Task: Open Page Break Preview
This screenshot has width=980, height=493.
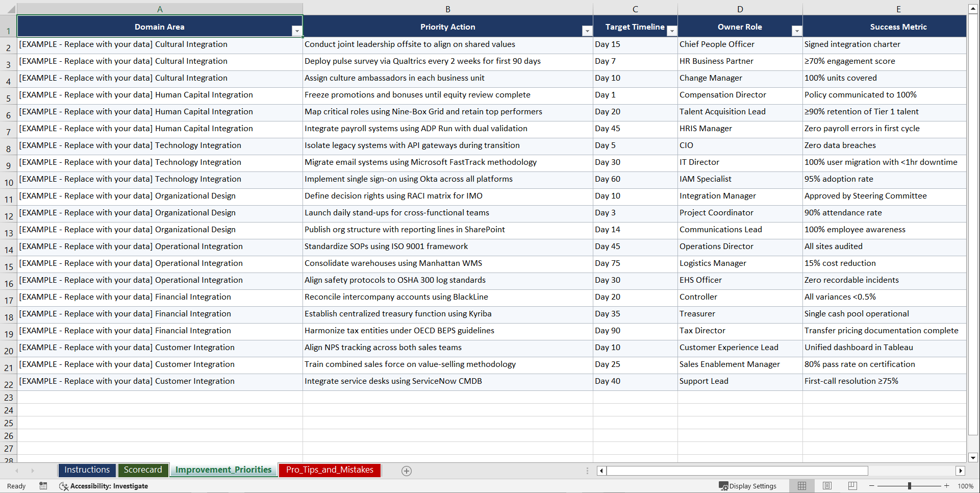Action: tap(852, 486)
